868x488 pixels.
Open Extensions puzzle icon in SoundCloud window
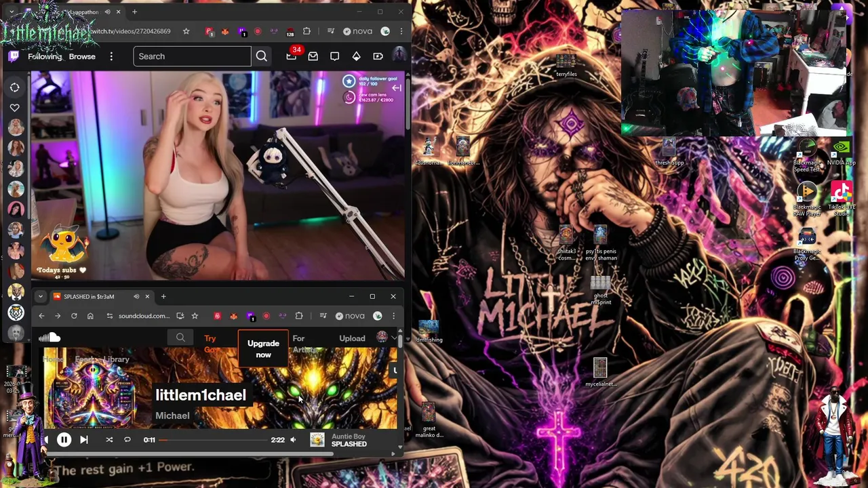click(299, 316)
